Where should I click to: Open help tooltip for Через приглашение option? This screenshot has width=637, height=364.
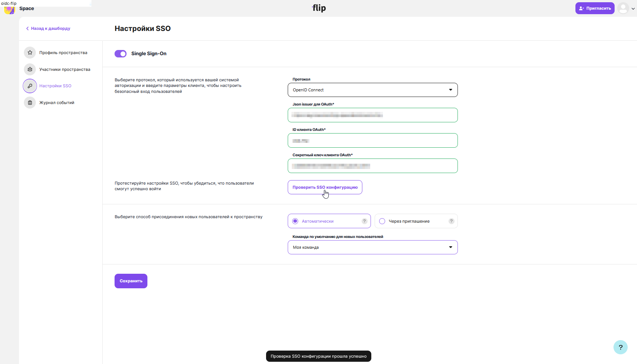coord(452,221)
